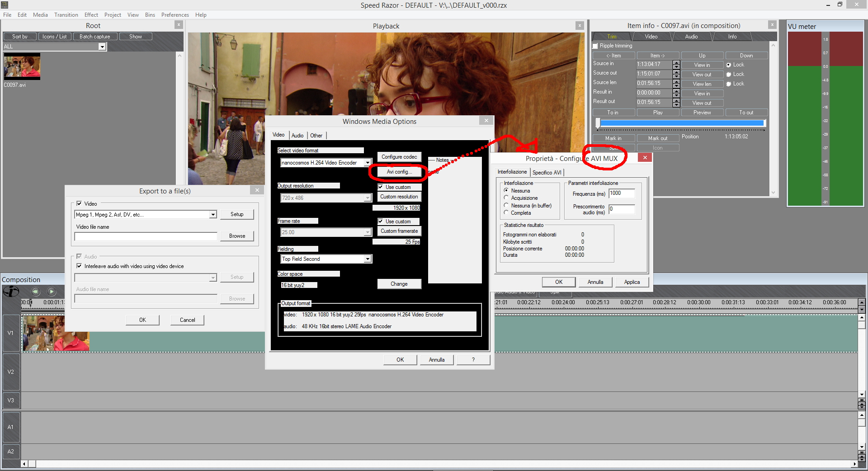
Task: Close the Proprietà AVI MUX dialog
Action: pos(645,157)
